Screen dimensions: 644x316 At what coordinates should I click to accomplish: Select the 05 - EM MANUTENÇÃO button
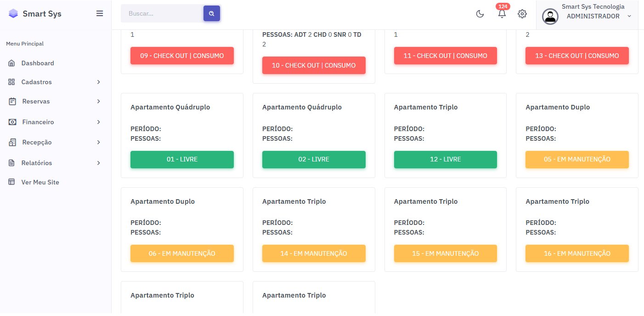point(577,160)
